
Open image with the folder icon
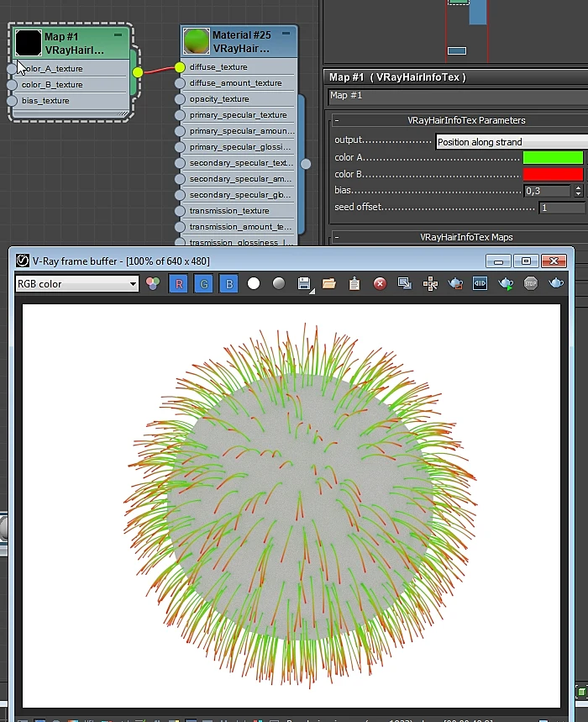pyautogui.click(x=329, y=283)
